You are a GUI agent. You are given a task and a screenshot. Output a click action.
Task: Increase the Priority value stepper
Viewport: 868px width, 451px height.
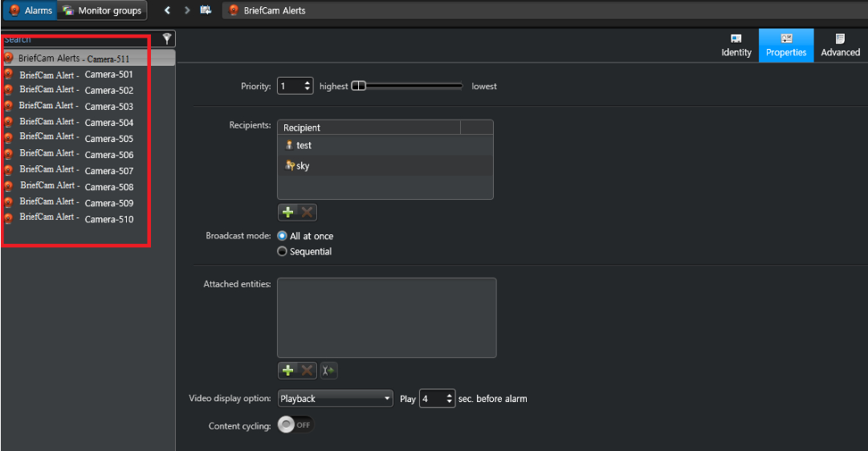tap(308, 83)
